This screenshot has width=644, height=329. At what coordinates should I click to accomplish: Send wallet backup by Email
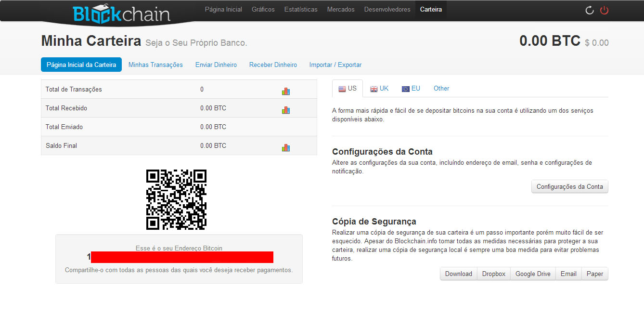click(x=568, y=274)
